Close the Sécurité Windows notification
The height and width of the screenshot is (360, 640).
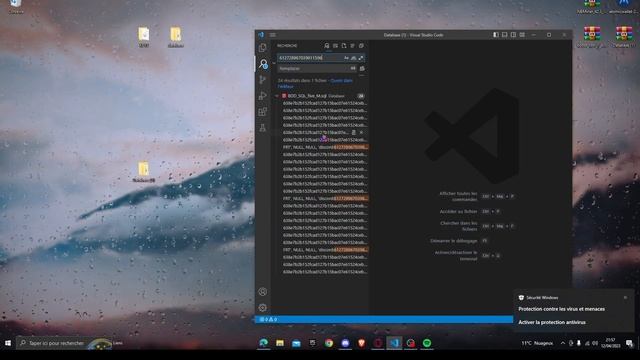(625, 298)
